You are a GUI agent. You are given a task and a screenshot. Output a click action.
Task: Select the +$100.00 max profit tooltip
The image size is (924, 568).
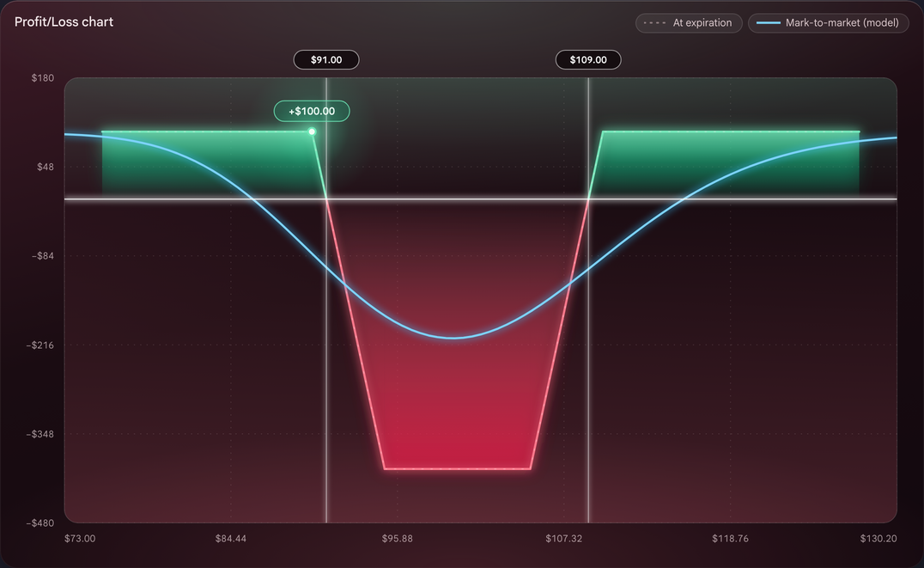pos(312,111)
